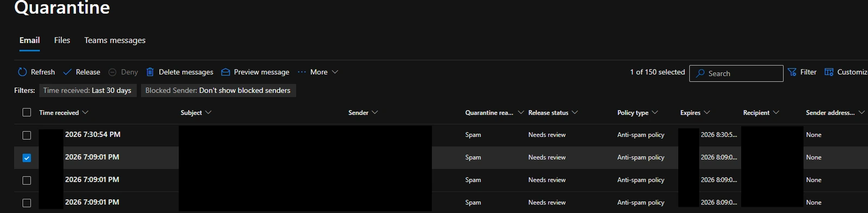Click the Quarantine page heading
Screen dimensions: 868x213
62,8
